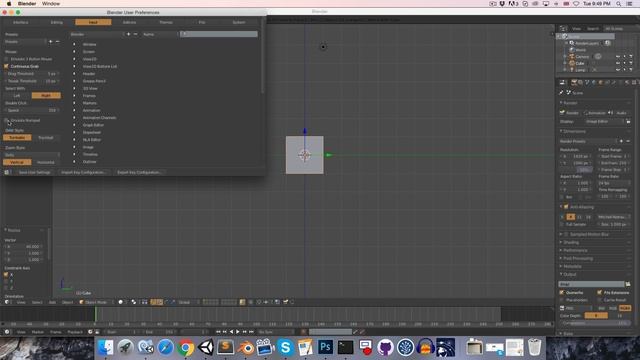Adjust the Drag Threshold field

tap(32, 74)
